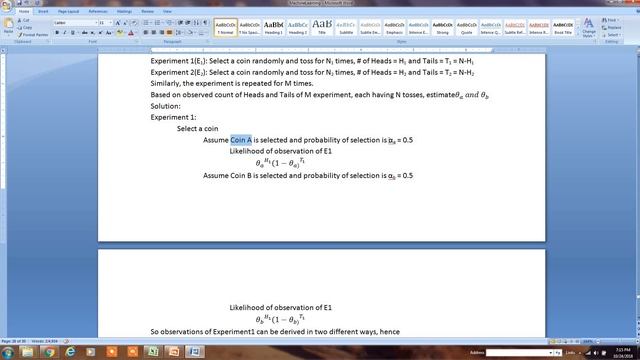This screenshot has height=360, width=640.
Task: Open Internet Explorer from the taskbar
Action: 70,352
